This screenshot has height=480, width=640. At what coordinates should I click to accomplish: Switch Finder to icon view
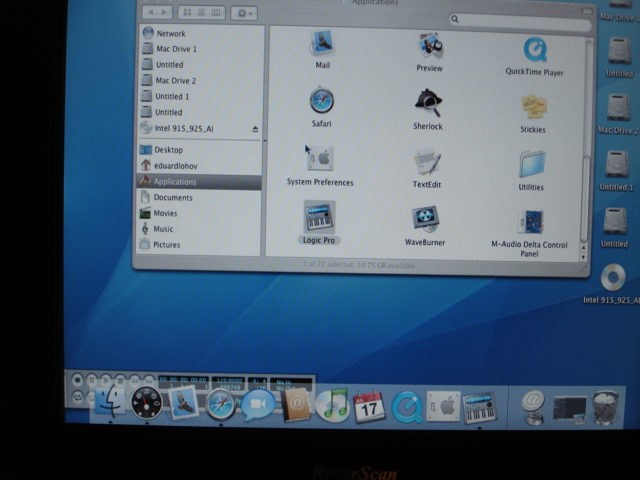[187, 13]
